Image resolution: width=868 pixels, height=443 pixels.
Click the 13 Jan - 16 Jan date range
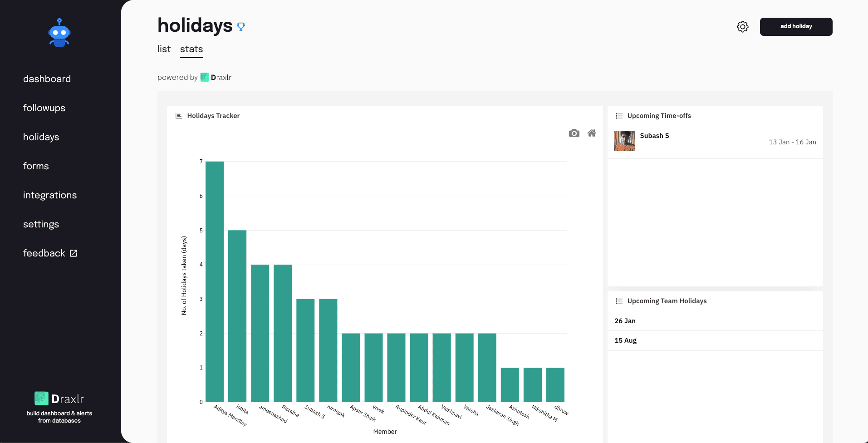tap(792, 142)
